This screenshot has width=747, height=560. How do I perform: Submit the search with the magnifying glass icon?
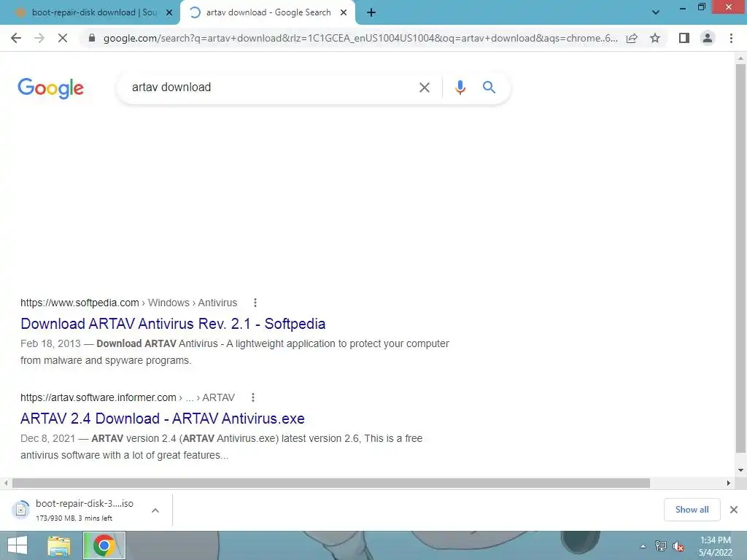click(489, 87)
